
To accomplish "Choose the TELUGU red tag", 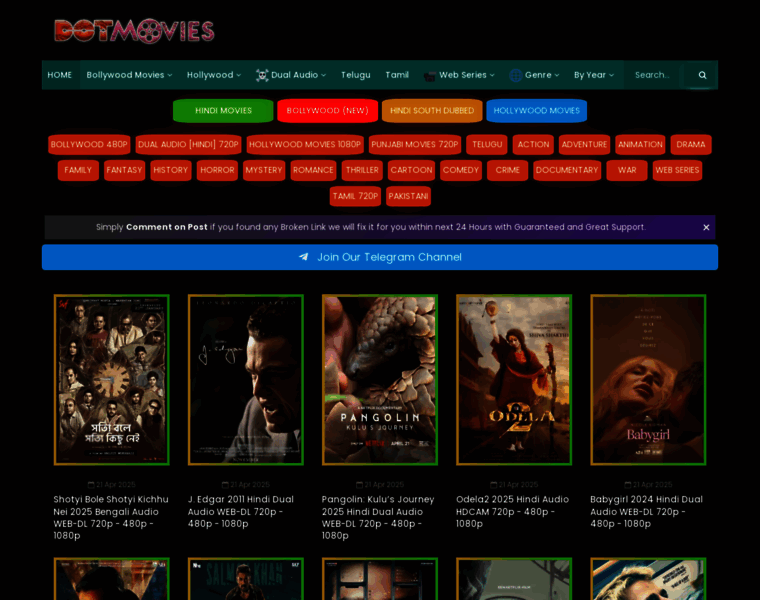I will (487, 144).
